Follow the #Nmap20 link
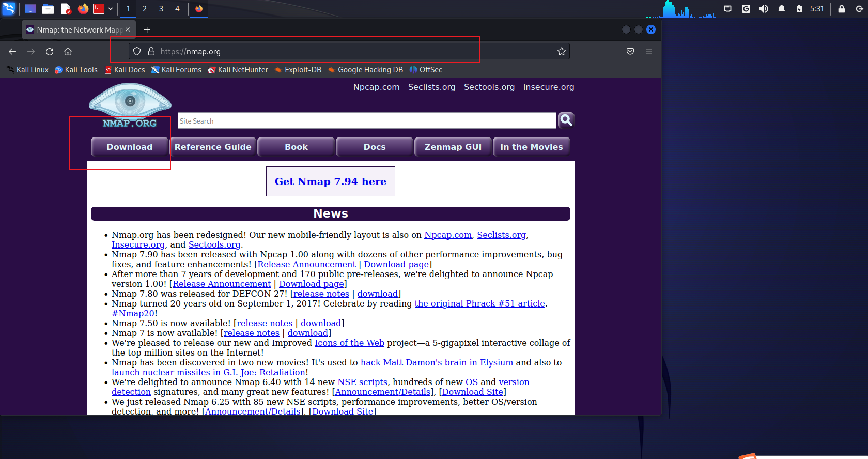This screenshot has height=459, width=868. (133, 313)
